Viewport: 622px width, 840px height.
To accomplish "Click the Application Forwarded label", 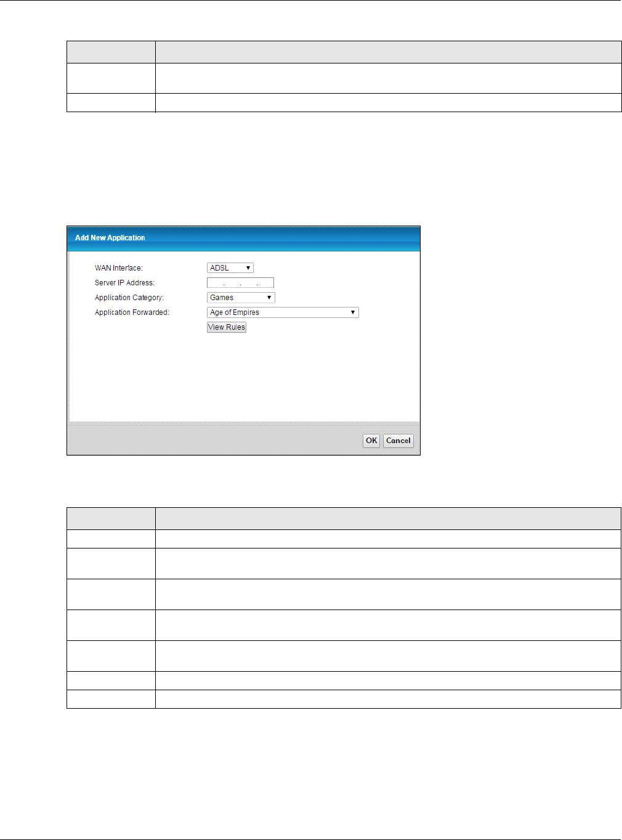I will pyautogui.click(x=132, y=312).
